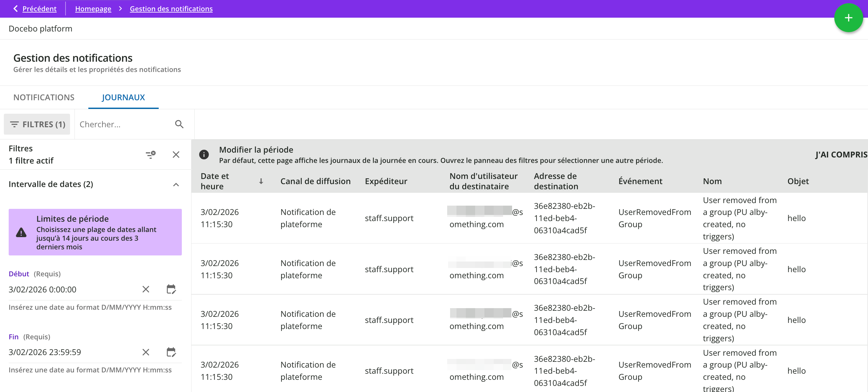Switch to the NOTIFICATIONS tab
Screen dimensions: 868x392
click(x=44, y=97)
